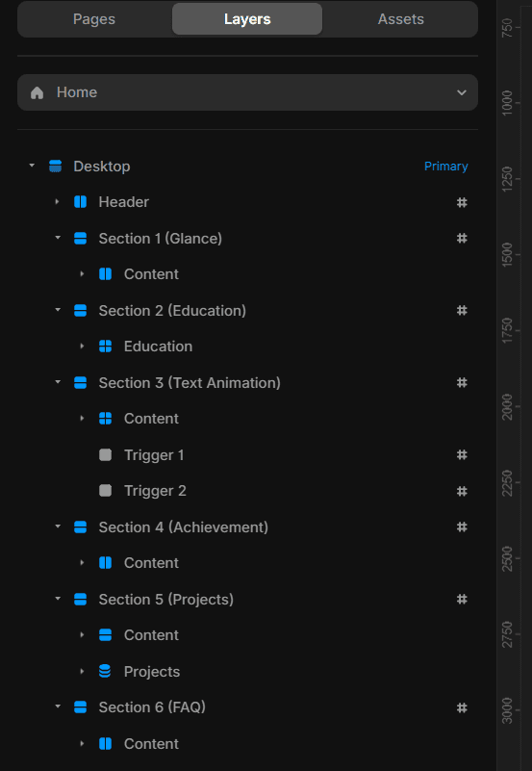Click the Header layer's horizontal stack icon
Image resolution: width=532 pixels, height=771 pixels.
click(x=80, y=202)
